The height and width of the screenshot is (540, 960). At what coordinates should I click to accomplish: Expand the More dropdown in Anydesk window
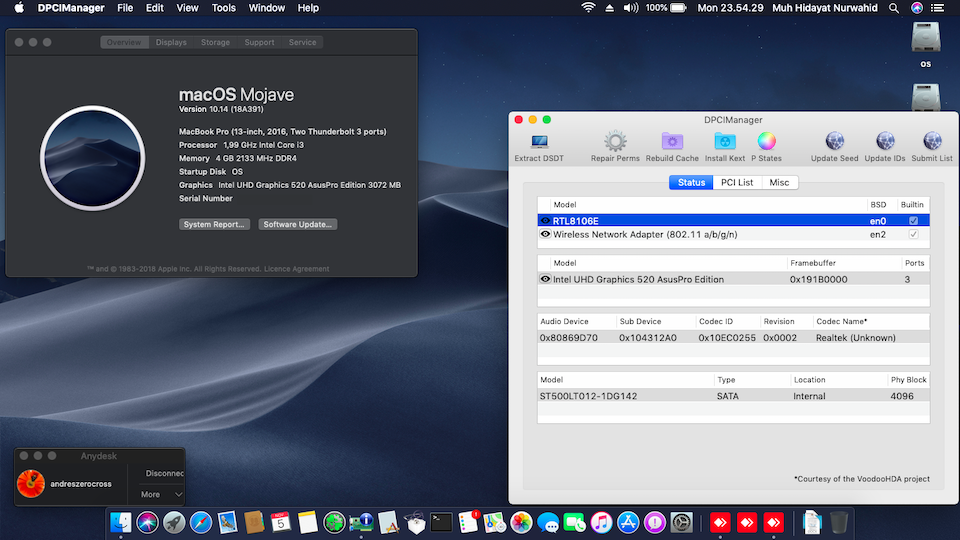(161, 494)
